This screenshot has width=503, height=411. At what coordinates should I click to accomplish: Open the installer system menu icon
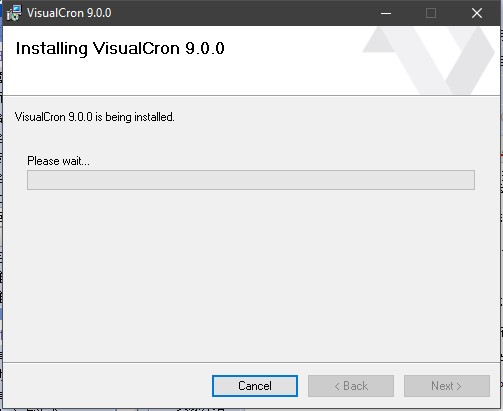point(14,13)
